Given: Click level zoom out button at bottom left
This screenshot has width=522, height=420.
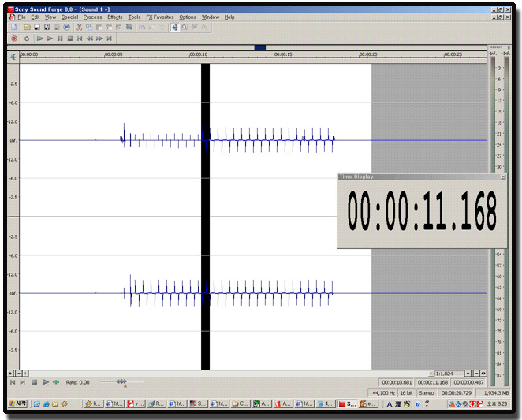Looking at the screenshot, I should pos(19,374).
